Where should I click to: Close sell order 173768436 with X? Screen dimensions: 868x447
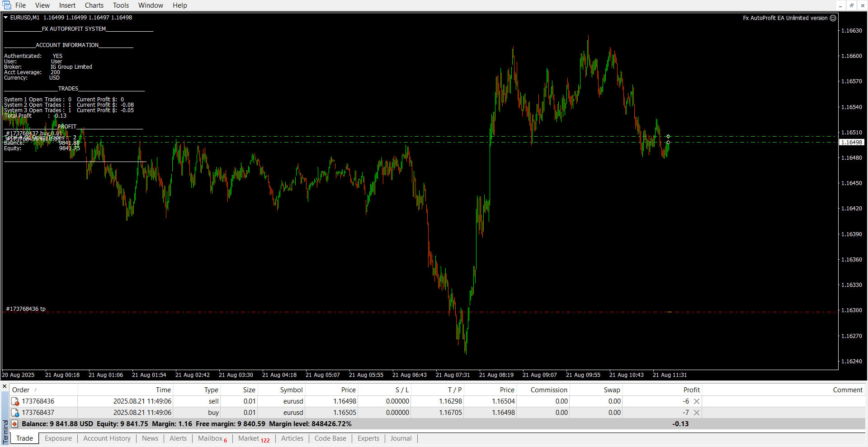(x=697, y=401)
